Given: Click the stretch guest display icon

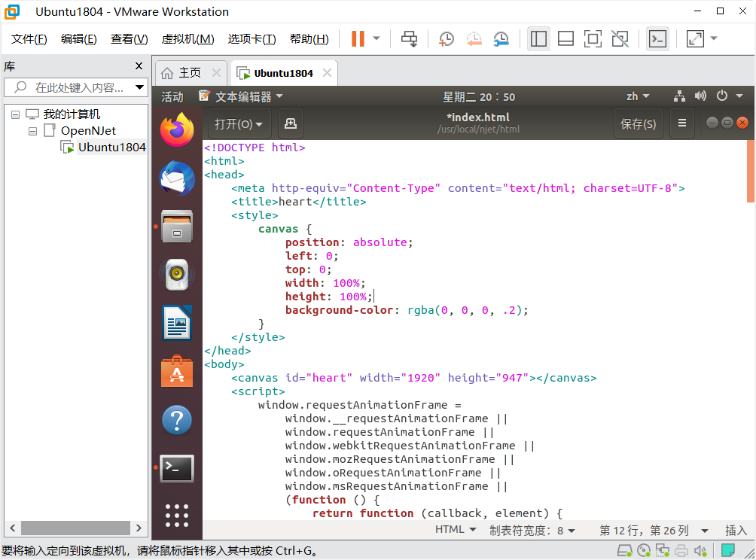Looking at the screenshot, I should tap(695, 38).
